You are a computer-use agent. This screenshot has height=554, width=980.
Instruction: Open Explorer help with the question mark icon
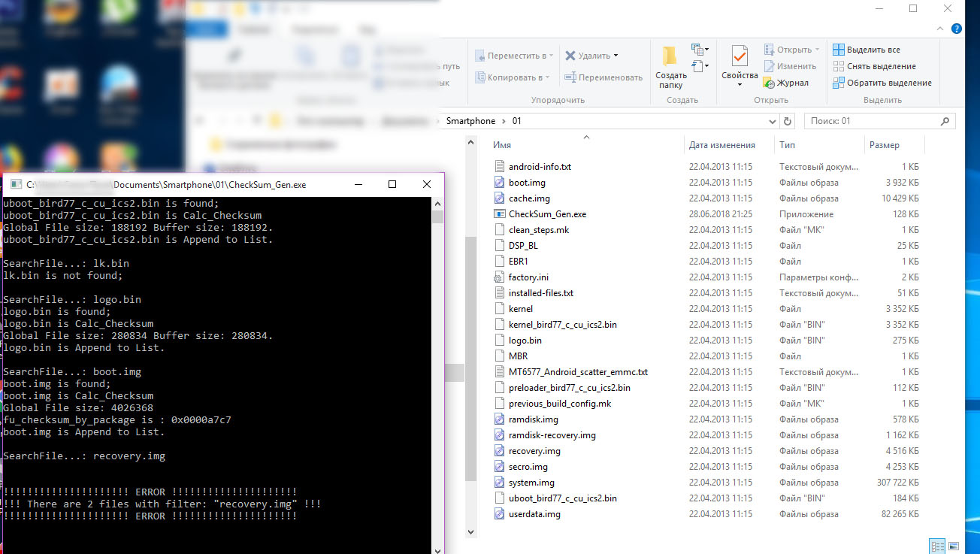[957, 29]
